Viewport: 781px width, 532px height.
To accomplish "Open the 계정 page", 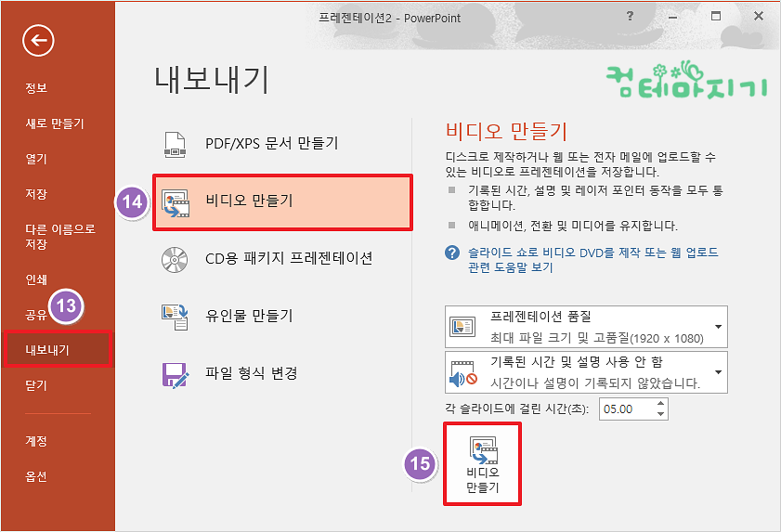I will (36, 441).
